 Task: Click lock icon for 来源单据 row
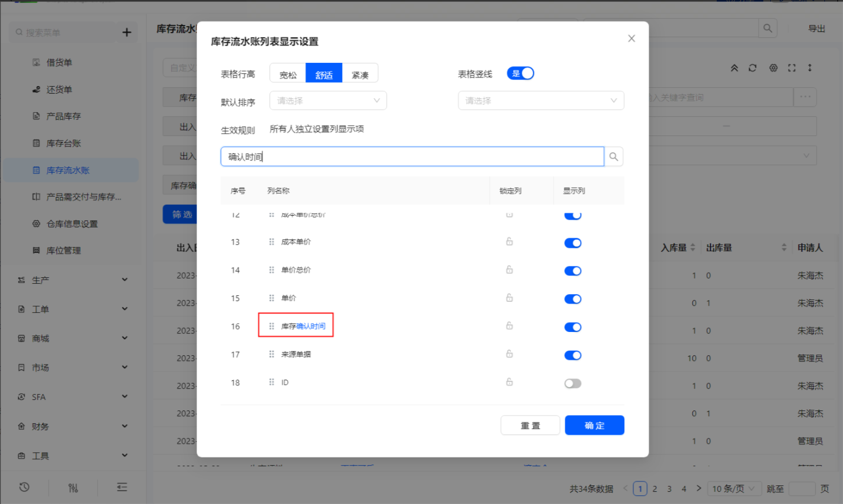pyautogui.click(x=509, y=354)
